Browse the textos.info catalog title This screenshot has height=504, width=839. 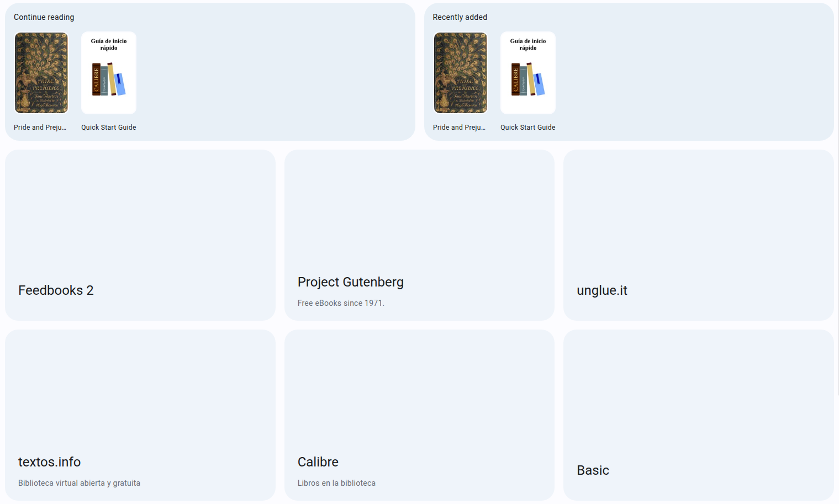[49, 462]
